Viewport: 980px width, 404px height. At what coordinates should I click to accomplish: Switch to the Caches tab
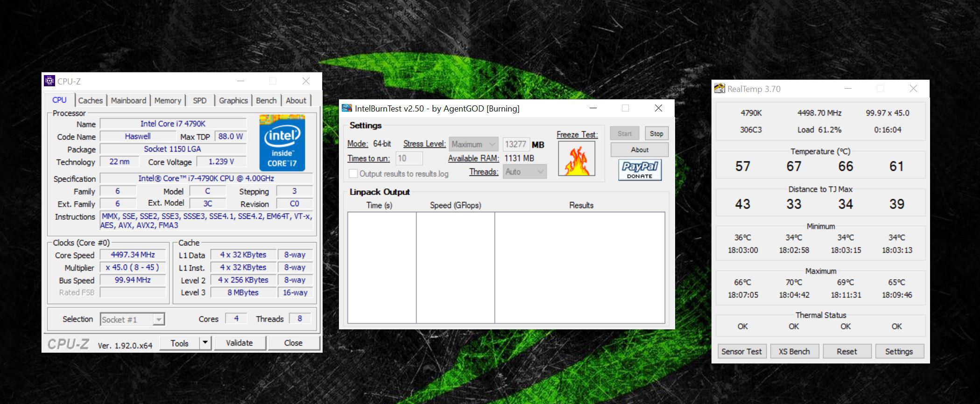pyautogui.click(x=90, y=100)
